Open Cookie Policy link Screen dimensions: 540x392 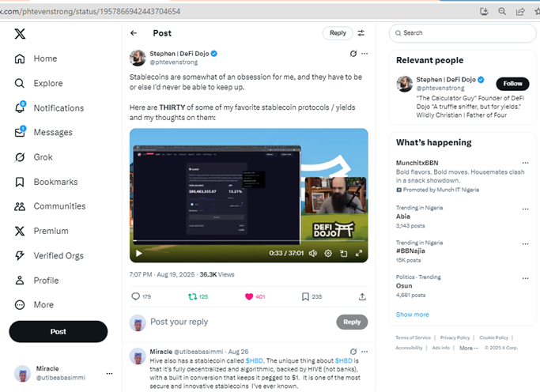(x=493, y=337)
